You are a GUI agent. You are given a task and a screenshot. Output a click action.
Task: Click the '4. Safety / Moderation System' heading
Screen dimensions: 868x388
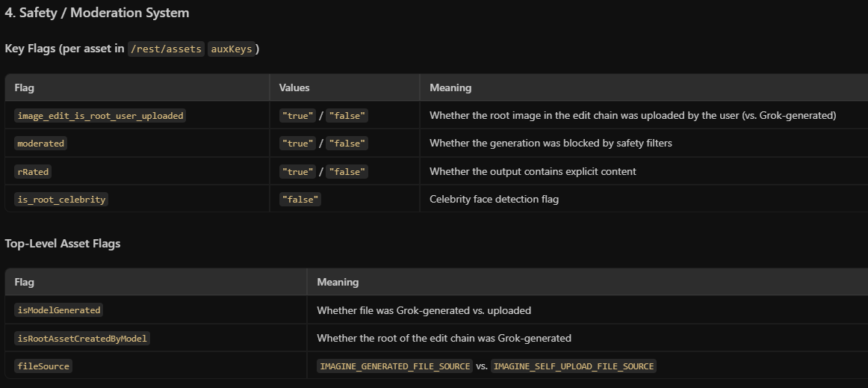[x=97, y=13]
